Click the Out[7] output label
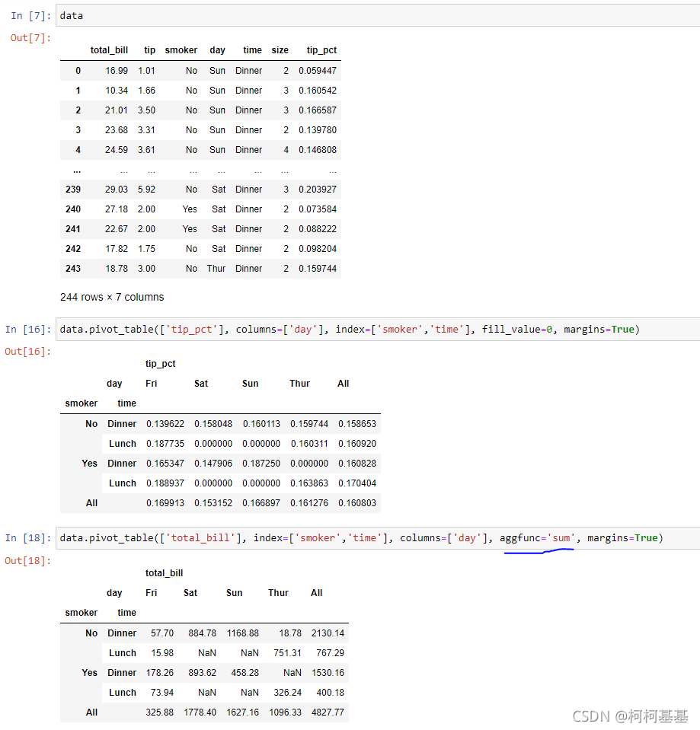This screenshot has height=730, width=700. (x=28, y=37)
